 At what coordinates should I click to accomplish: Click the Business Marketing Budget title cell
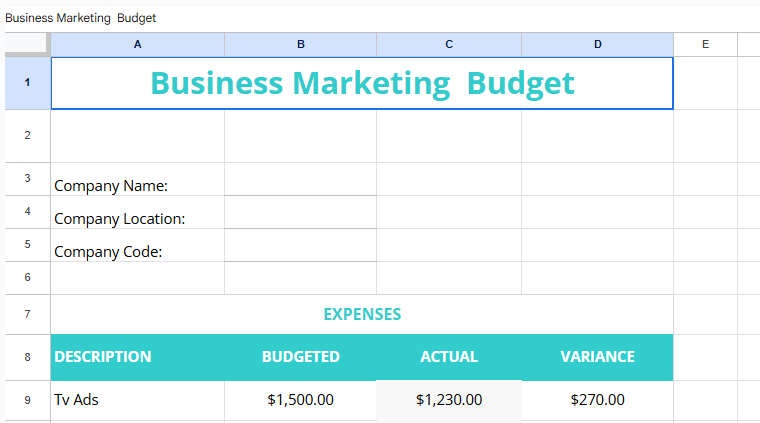362,83
